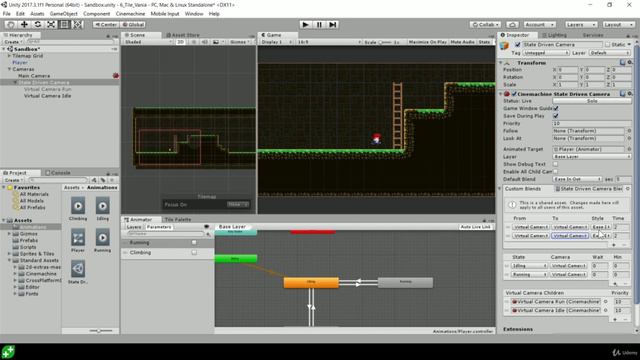Image resolution: width=640 pixels, height=360 pixels.
Task: Select the Running animation asset
Action: (102, 240)
